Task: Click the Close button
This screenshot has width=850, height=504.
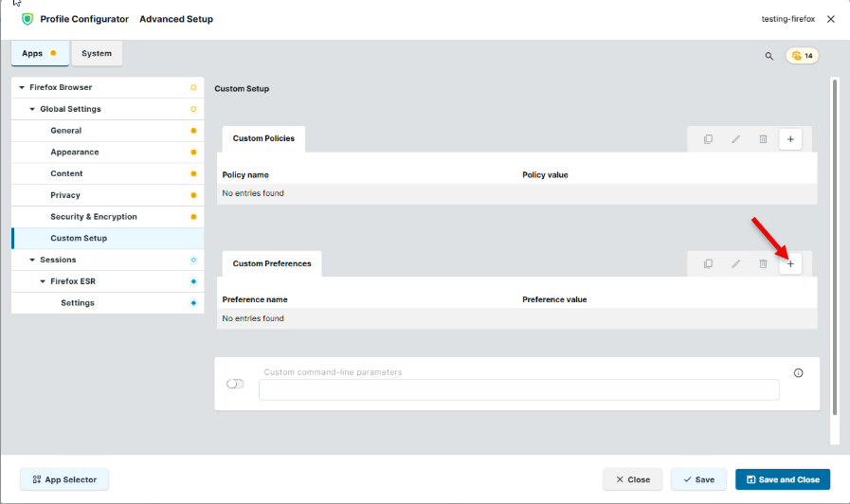Action: 633,479
